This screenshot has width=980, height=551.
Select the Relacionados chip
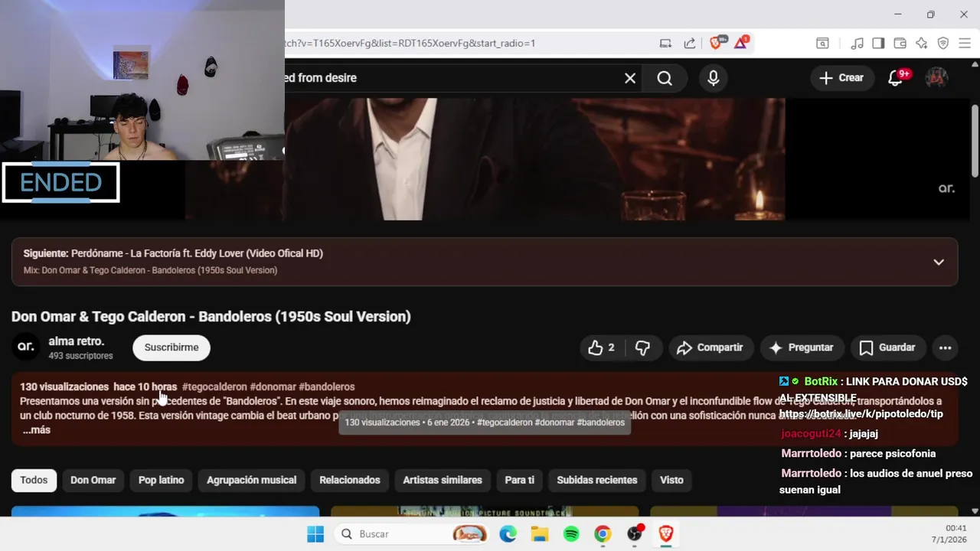[x=350, y=480]
